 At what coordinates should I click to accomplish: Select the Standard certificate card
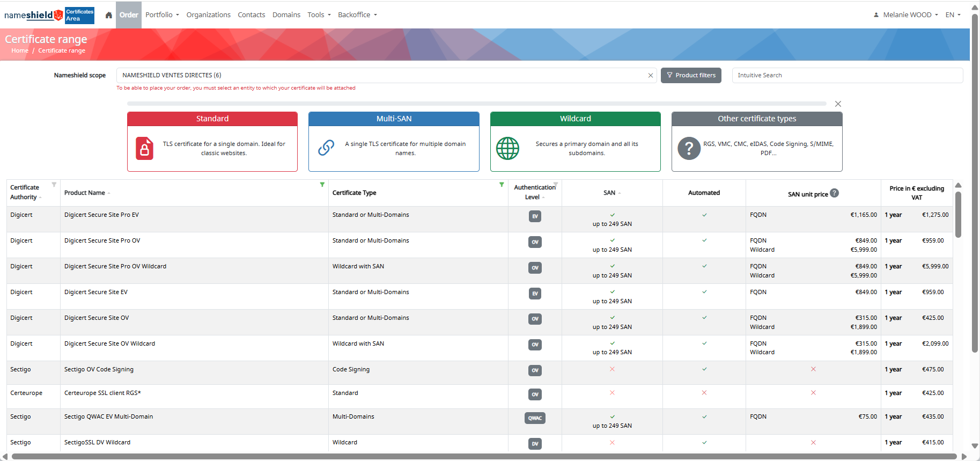tap(212, 142)
